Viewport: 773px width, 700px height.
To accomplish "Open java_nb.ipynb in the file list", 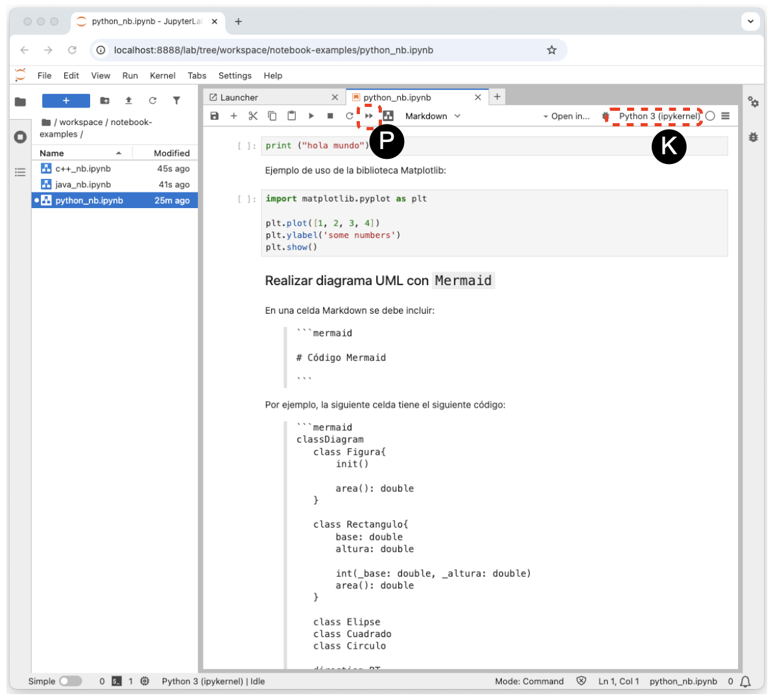I will point(115,184).
